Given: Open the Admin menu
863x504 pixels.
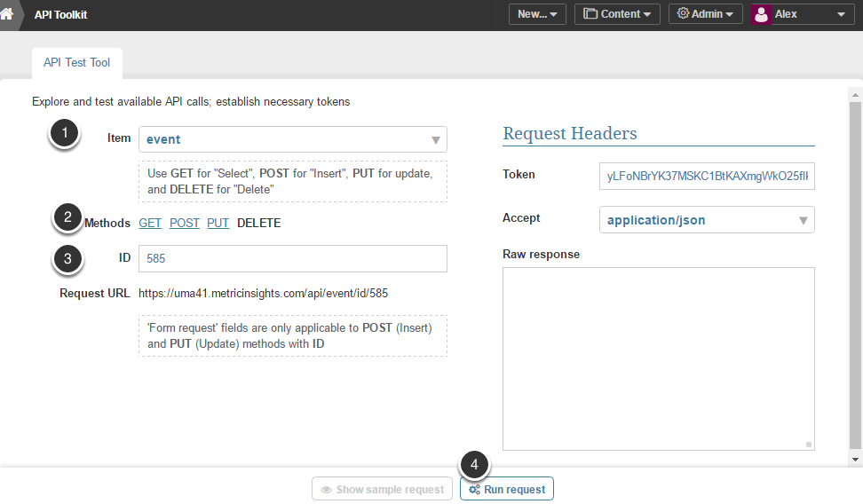Looking at the screenshot, I should (706, 14).
